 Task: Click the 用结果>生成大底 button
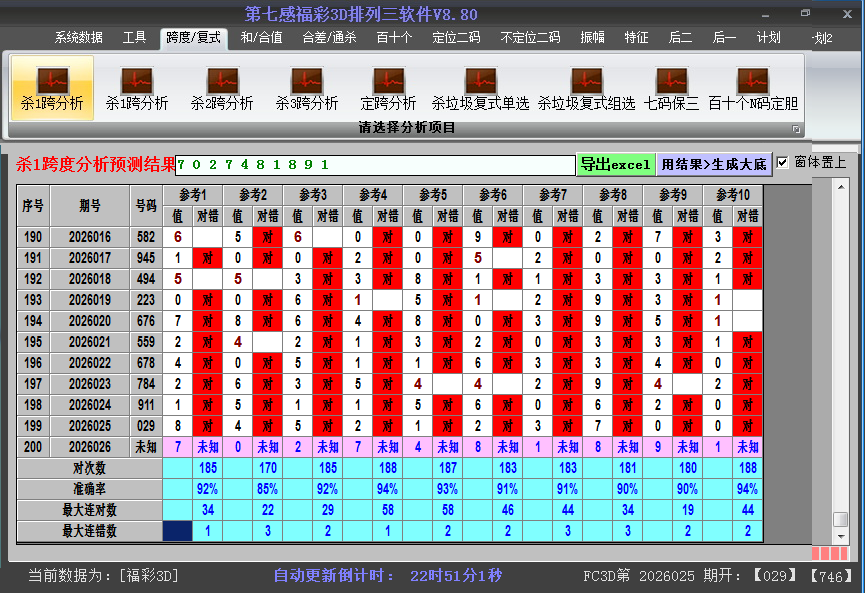[714, 165]
